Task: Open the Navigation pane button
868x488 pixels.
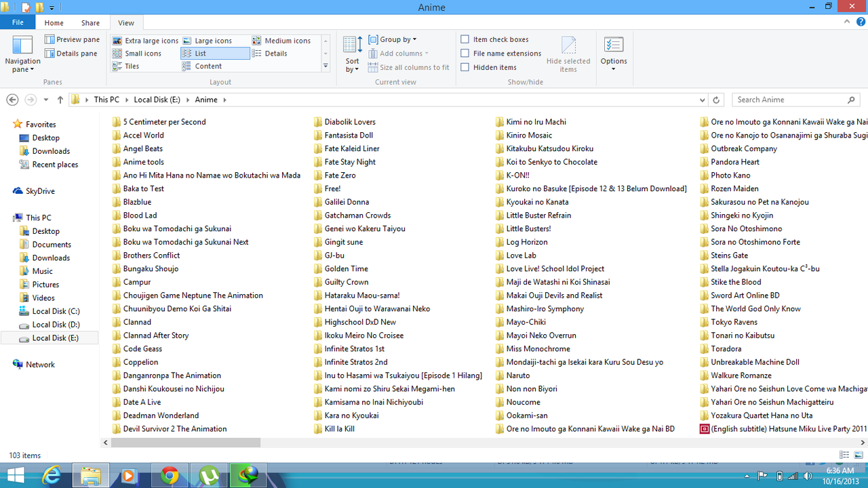Action: (x=22, y=54)
